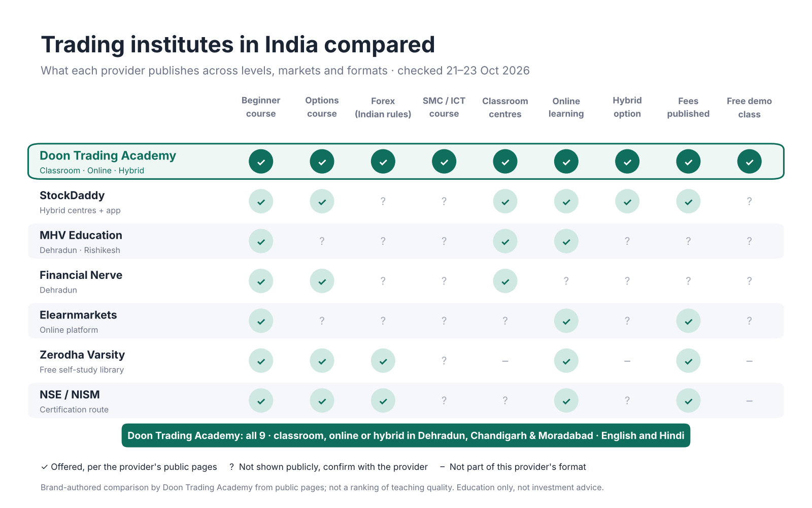Select the Doon Trading Academy row name
Screen dimensions: 812x508
pos(108,155)
